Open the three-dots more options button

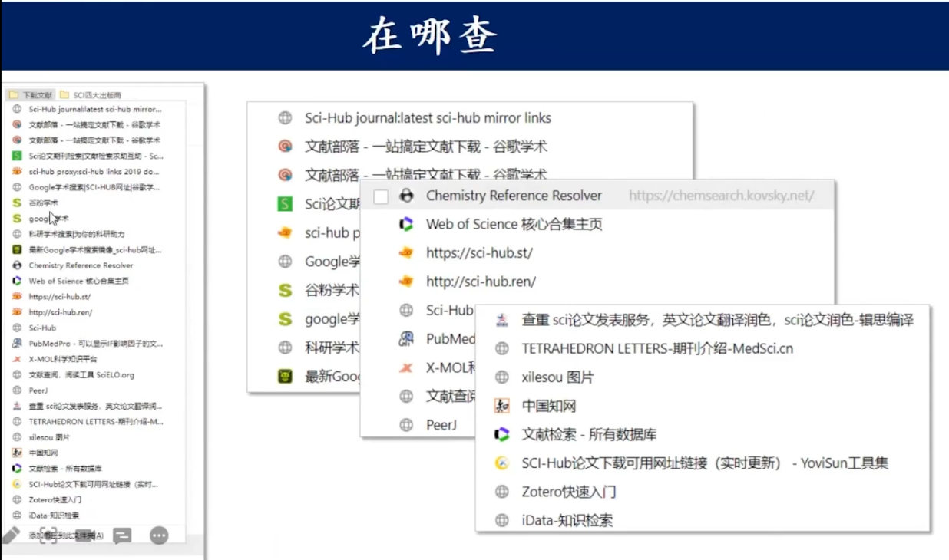(159, 535)
